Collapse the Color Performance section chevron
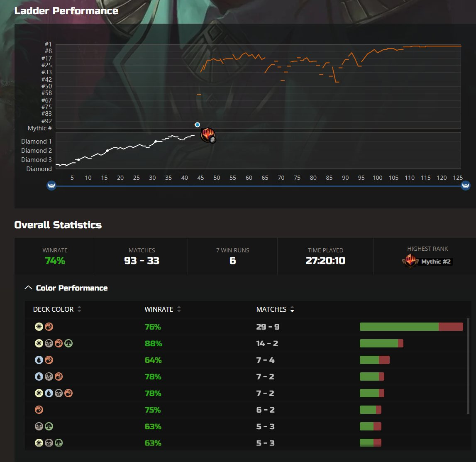 28,288
